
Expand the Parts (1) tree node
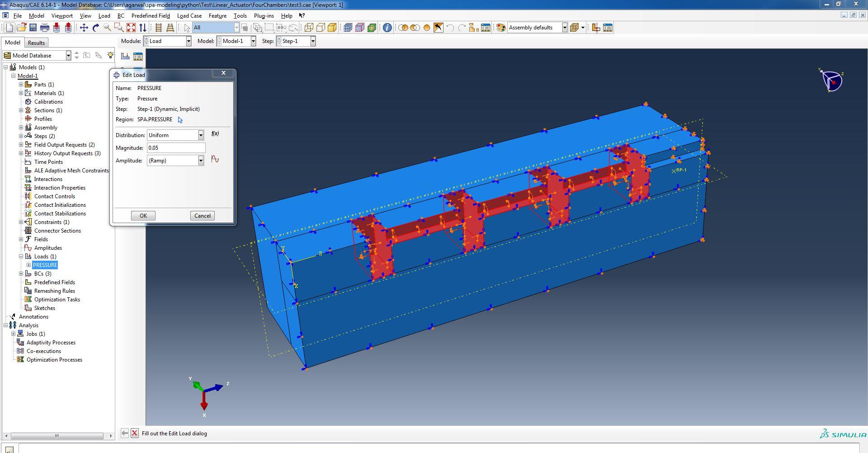point(21,85)
